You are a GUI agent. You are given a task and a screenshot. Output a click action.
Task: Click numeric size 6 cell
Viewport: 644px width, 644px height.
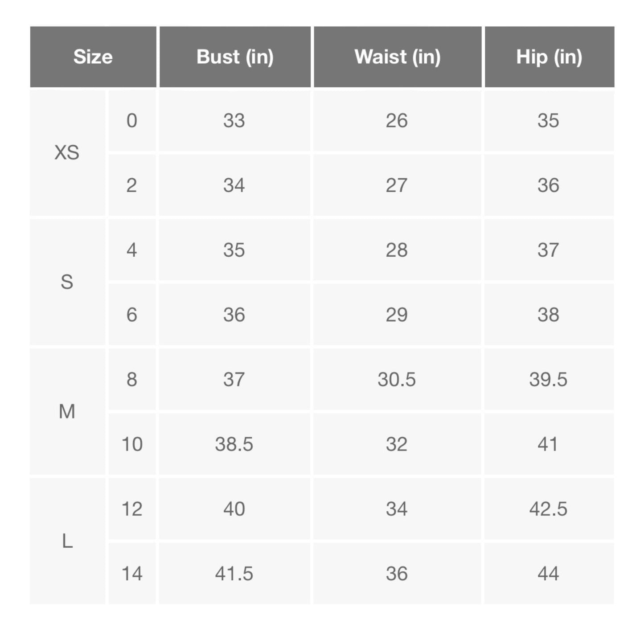tap(132, 315)
